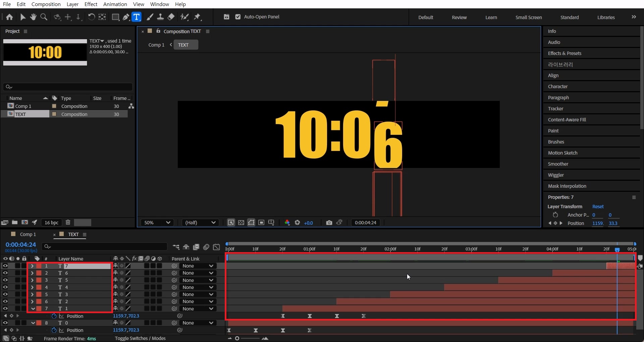The height and width of the screenshot is (342, 644).
Task: Expand layer 6 properties arrow
Action: 33,273
